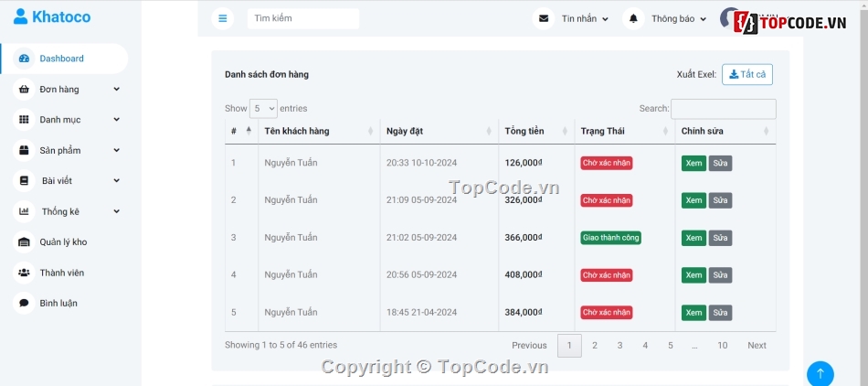Expand the Sản phẩm sidebar menu

pos(69,150)
